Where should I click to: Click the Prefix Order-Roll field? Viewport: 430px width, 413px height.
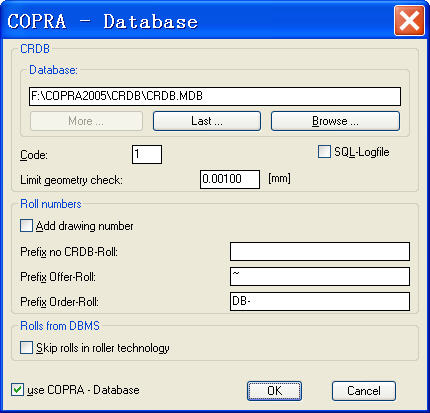click(x=320, y=302)
